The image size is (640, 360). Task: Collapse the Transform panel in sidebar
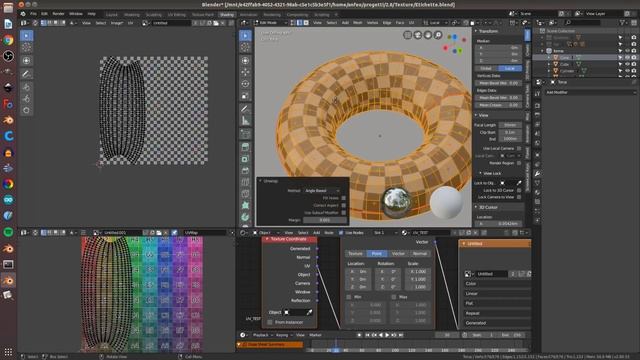point(476,31)
